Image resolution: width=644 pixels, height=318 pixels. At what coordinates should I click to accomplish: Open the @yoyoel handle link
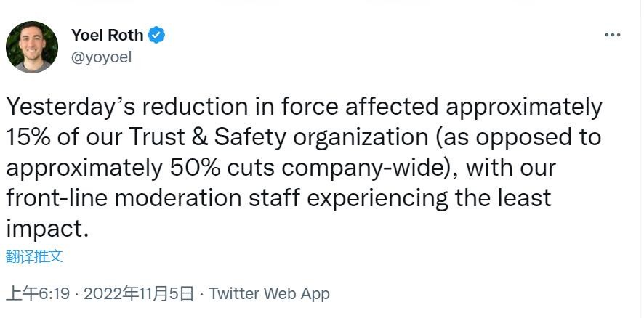(x=101, y=57)
